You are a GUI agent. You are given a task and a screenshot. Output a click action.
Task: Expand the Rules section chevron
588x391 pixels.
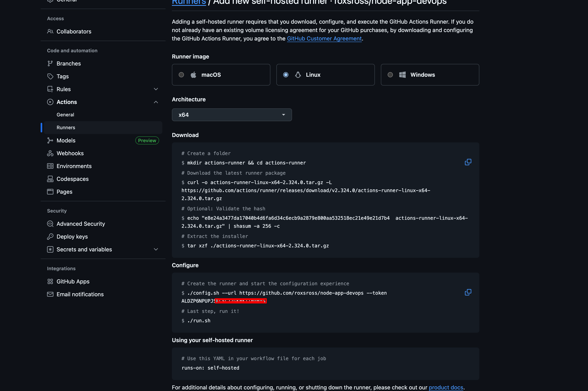point(156,89)
